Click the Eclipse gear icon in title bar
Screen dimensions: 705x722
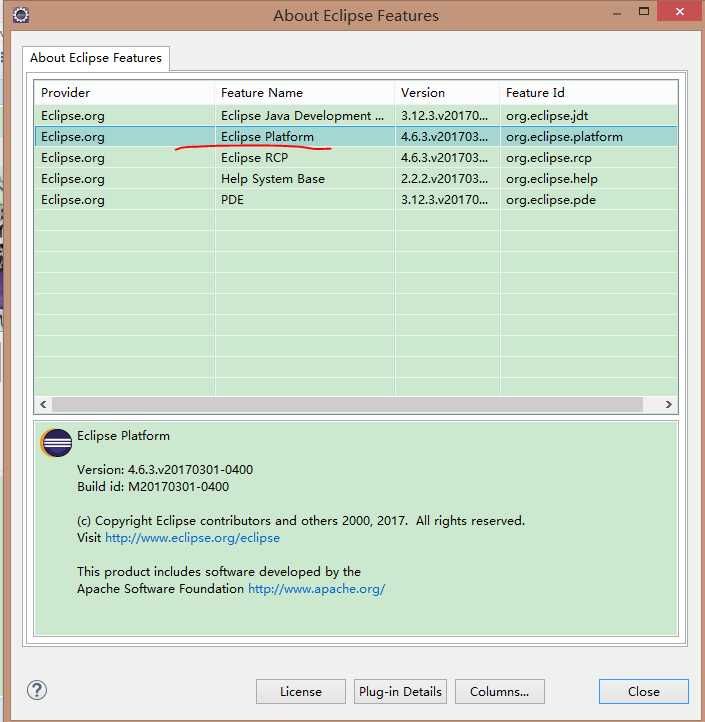click(x=21, y=15)
